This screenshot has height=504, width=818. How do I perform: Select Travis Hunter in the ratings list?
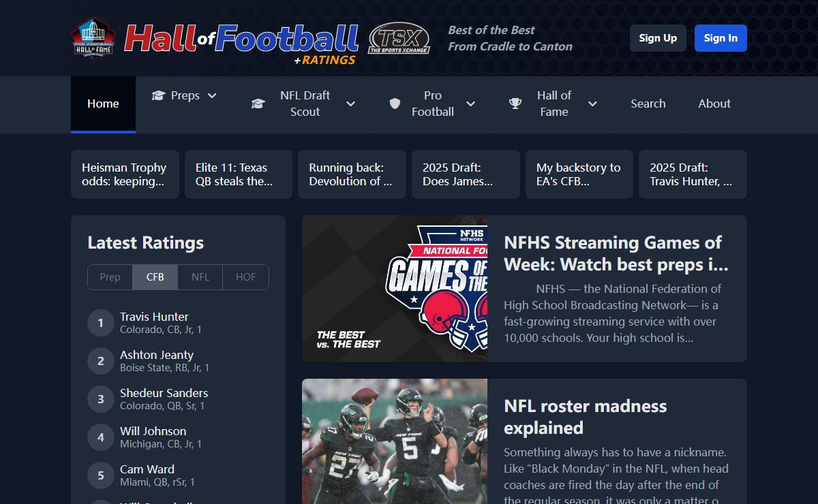coord(154,317)
